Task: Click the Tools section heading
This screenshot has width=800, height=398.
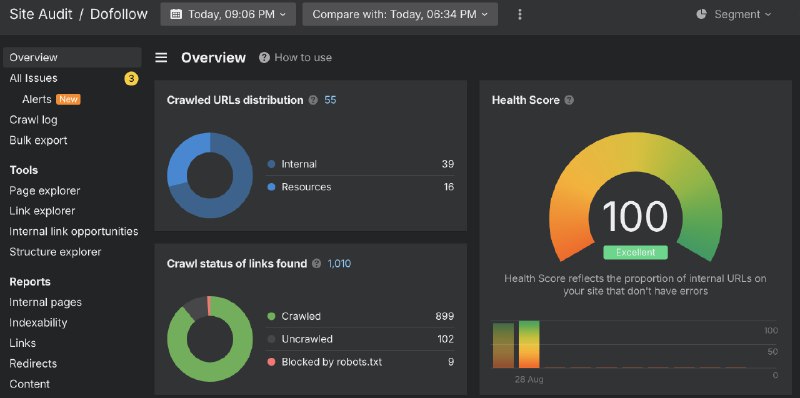Action: (x=23, y=170)
